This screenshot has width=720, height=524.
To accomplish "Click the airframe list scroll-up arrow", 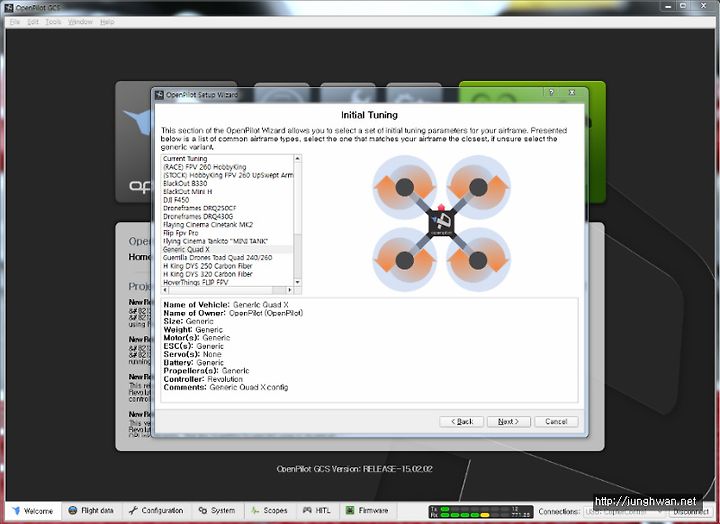I will tap(298, 158).
